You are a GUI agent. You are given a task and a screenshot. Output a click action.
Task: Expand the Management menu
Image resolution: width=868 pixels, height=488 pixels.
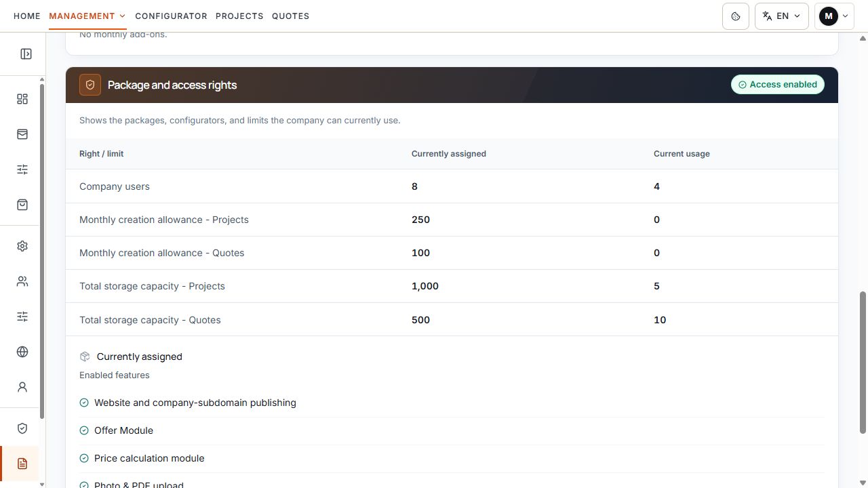pos(87,16)
